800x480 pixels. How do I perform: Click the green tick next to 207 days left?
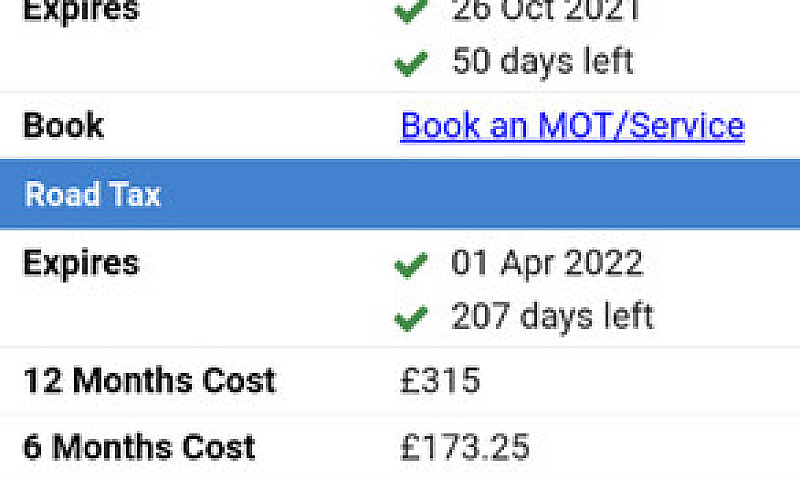[x=411, y=318]
